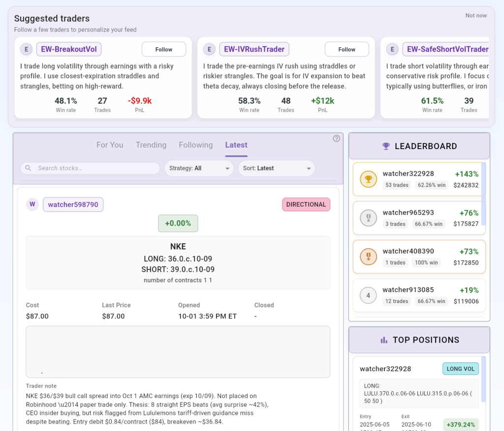This screenshot has width=504, height=431.
Task: Click the NKE ticker heading
Action: 178,246
